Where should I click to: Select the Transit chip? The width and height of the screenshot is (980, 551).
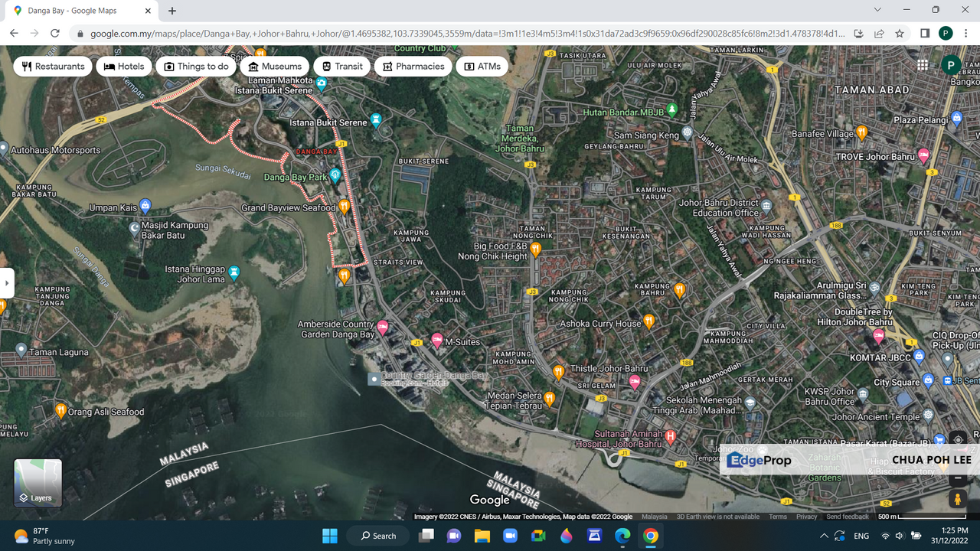click(x=342, y=67)
